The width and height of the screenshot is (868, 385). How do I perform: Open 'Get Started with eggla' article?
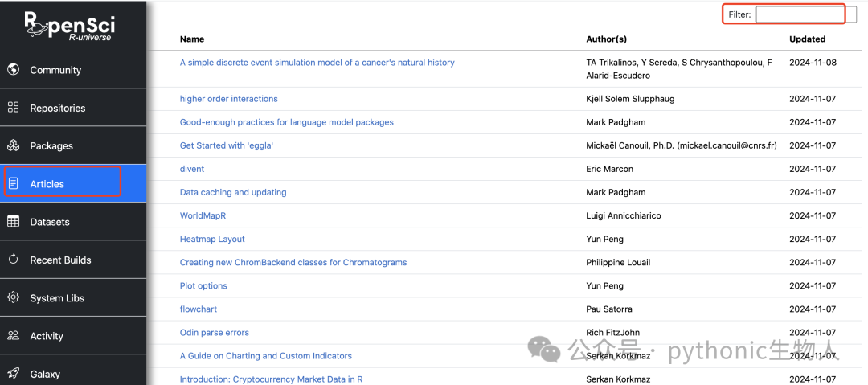(227, 145)
